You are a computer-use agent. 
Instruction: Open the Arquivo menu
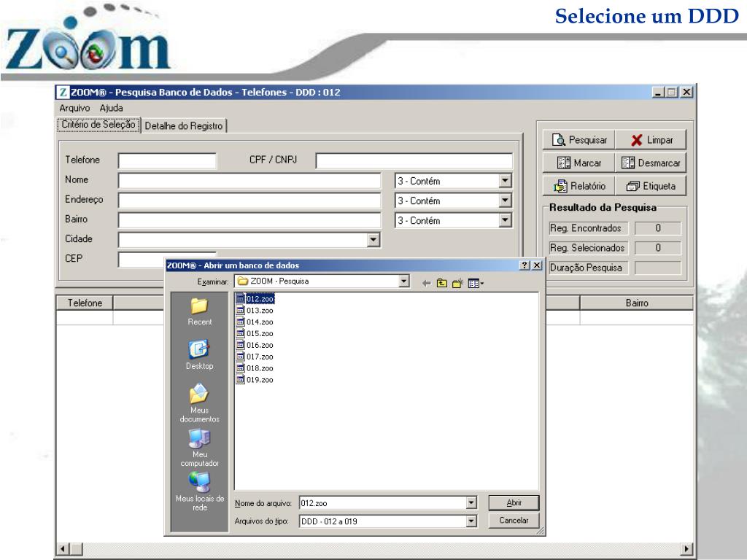click(x=74, y=108)
